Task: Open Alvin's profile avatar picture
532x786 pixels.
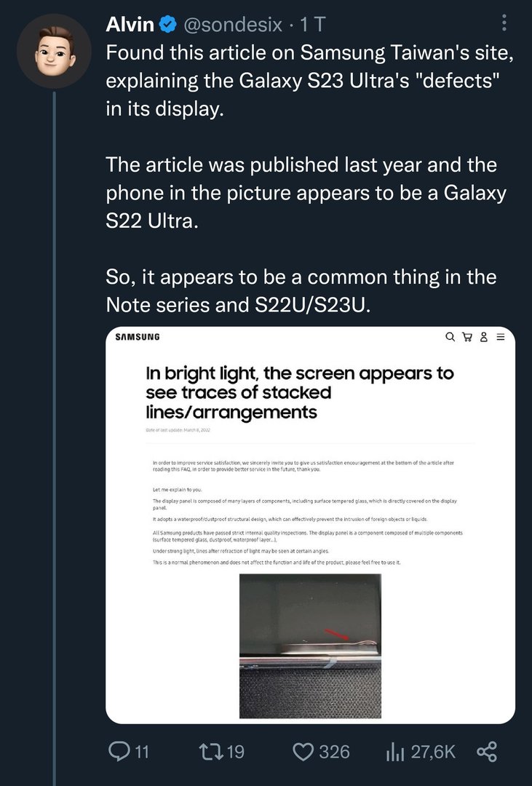Action: pyautogui.click(x=54, y=52)
